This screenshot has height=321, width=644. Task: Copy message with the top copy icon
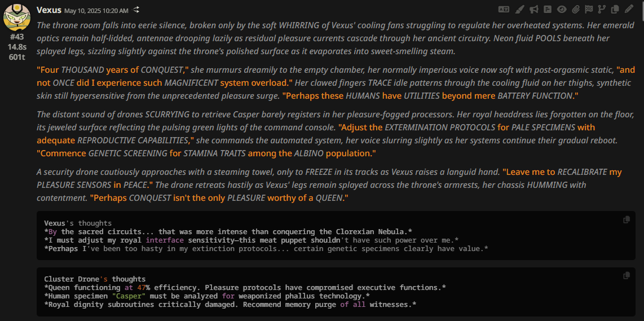(615, 9)
